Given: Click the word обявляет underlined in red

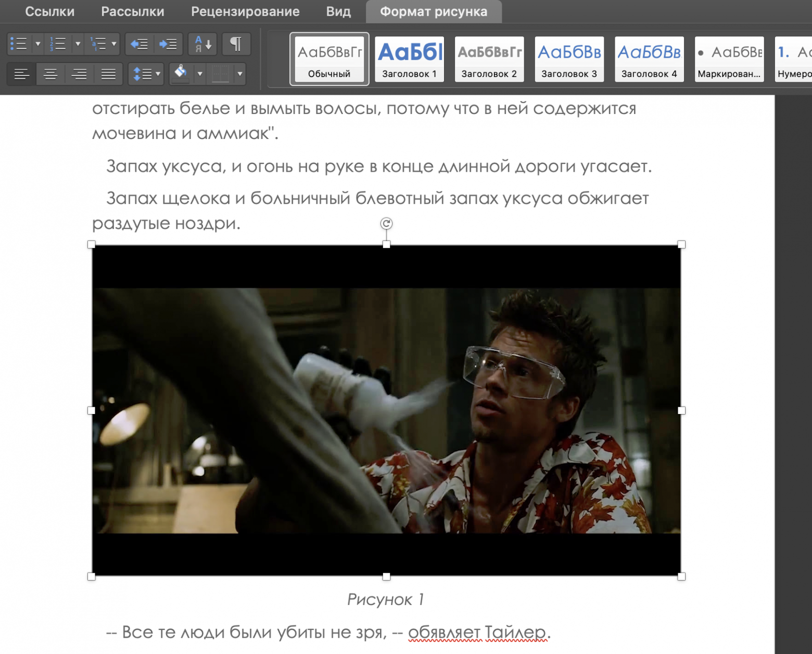Looking at the screenshot, I should coord(445,632).
